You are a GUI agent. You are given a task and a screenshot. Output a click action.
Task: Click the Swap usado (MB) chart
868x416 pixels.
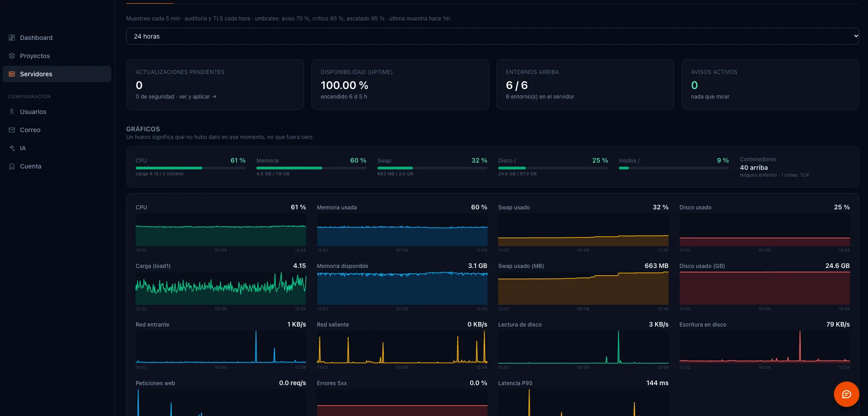tap(583, 288)
